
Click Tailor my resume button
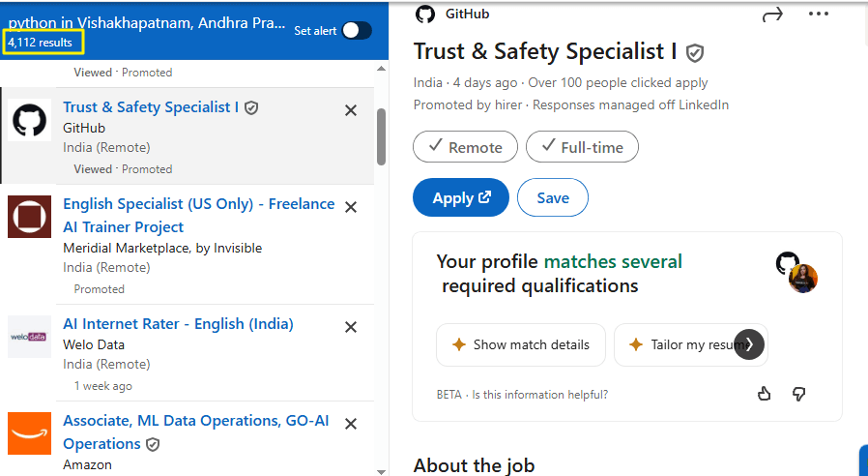pos(690,344)
